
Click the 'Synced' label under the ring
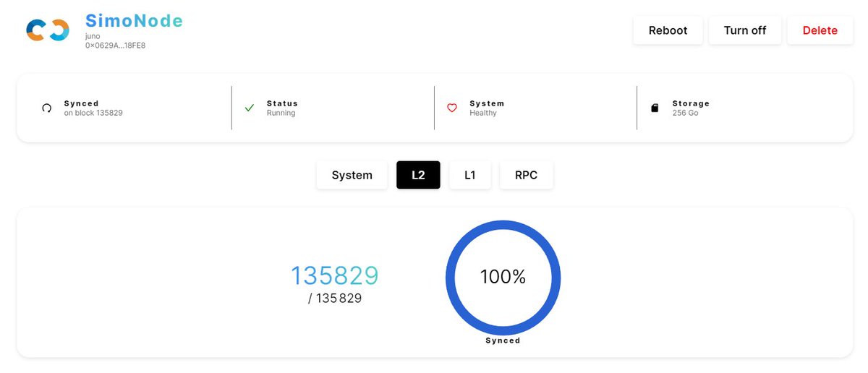[x=503, y=340]
